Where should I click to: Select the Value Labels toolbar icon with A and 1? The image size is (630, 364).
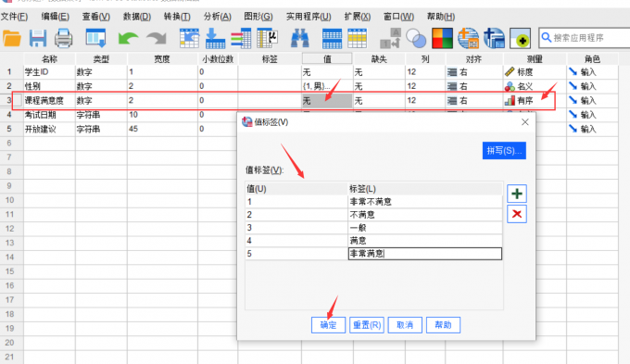391,39
